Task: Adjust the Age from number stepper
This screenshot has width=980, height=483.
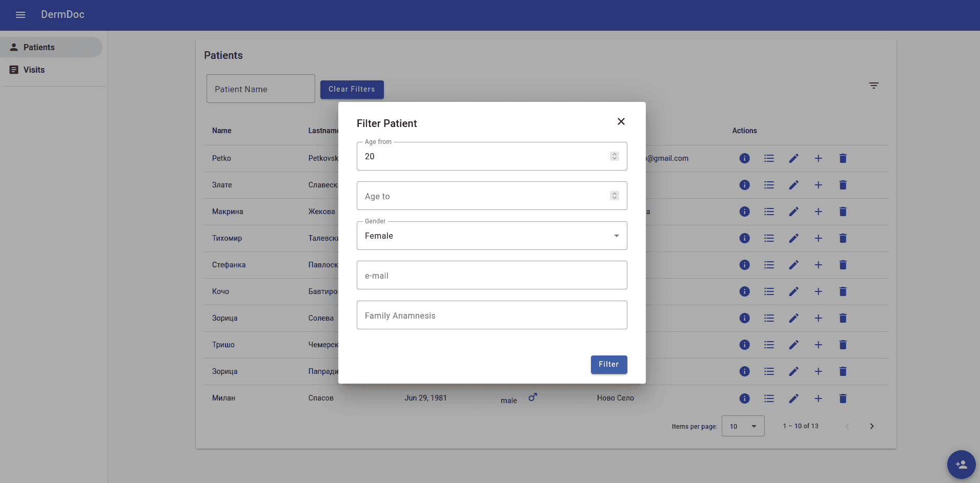Action: tap(614, 156)
